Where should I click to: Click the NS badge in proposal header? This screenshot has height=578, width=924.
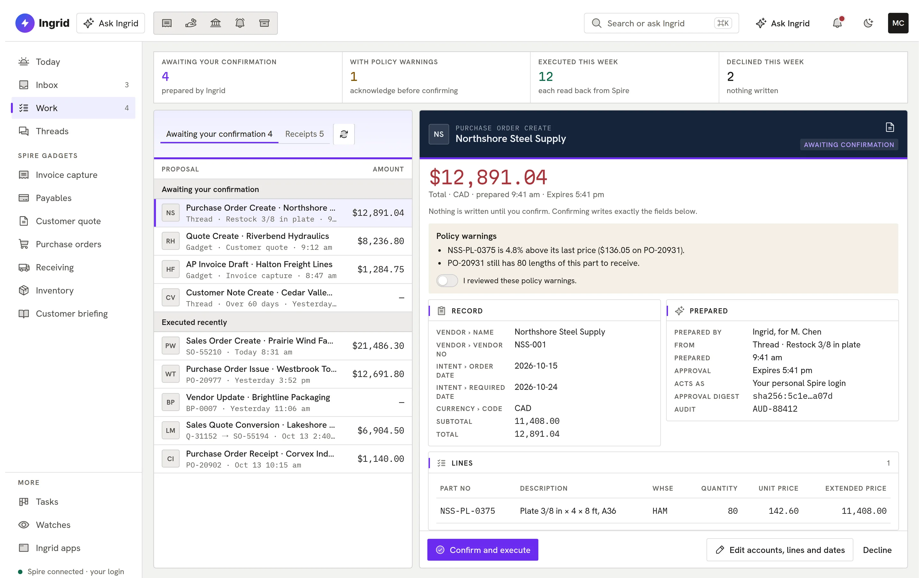439,134
